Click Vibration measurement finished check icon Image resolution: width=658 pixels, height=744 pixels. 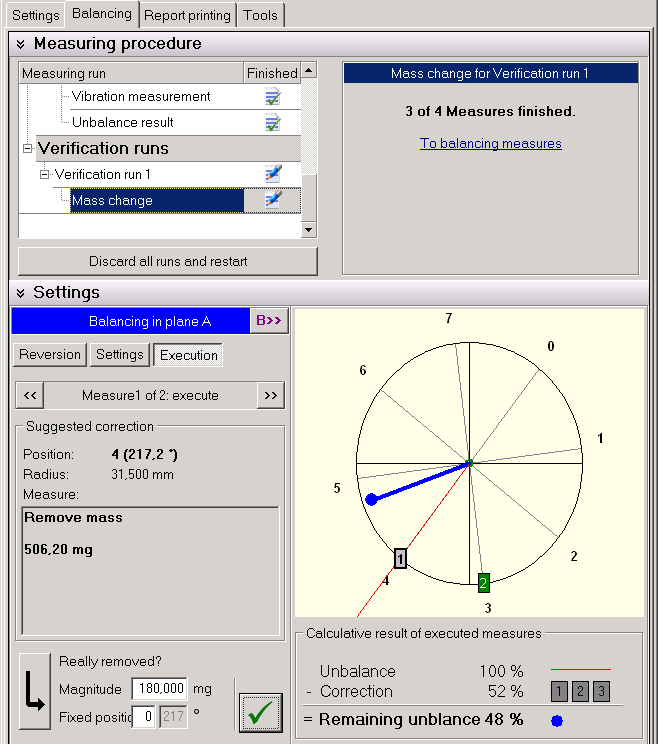pos(273,96)
